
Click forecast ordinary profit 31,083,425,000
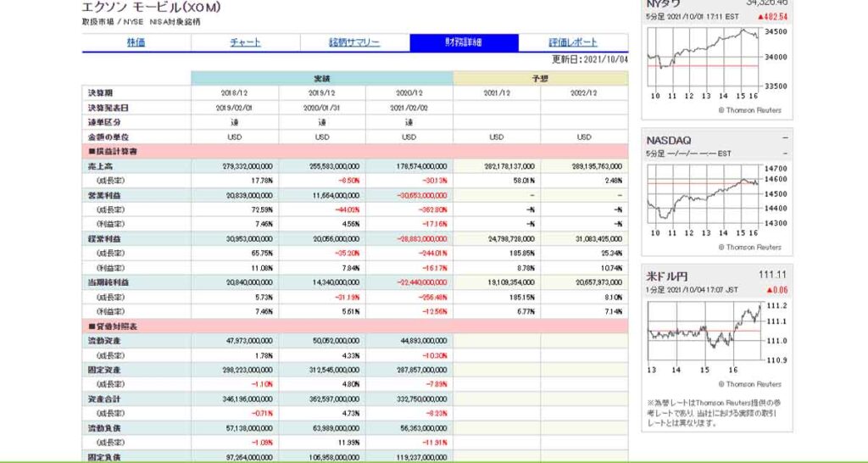[x=598, y=239]
